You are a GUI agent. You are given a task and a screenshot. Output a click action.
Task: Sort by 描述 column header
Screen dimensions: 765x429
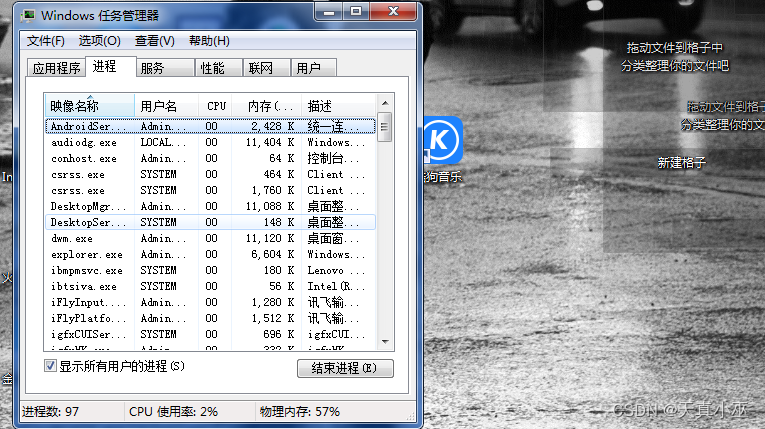[339, 106]
